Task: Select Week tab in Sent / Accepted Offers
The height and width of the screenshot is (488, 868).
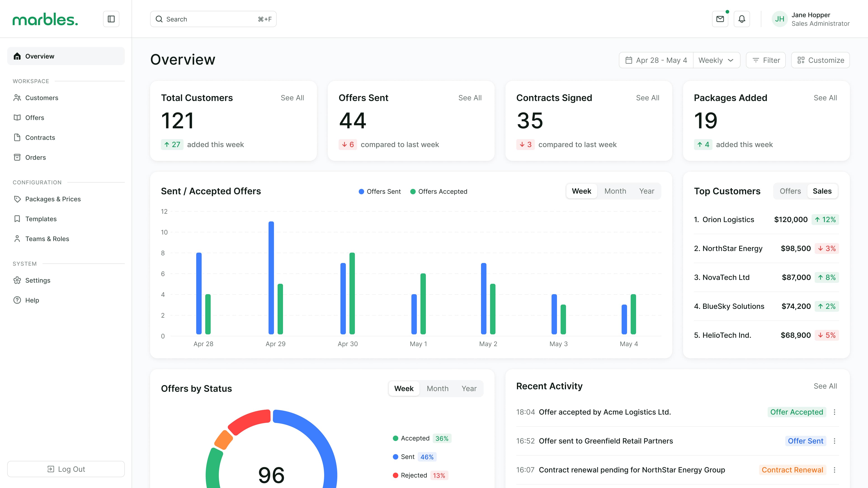Action: click(x=582, y=191)
